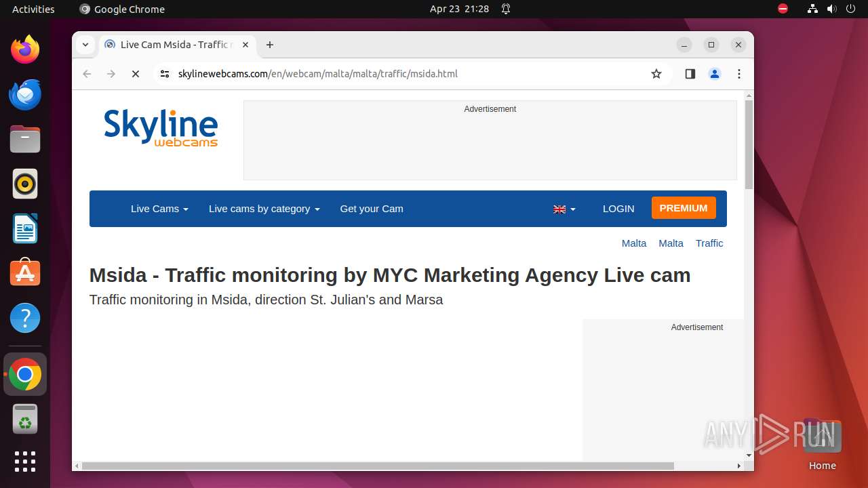
Task: Open Trash in the dock
Action: tap(25, 419)
